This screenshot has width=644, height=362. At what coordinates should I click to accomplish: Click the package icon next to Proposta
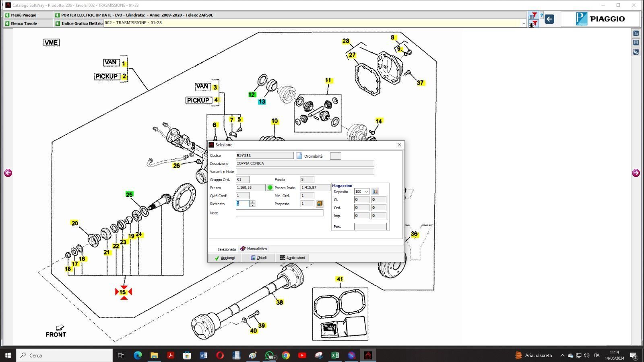[x=319, y=204]
